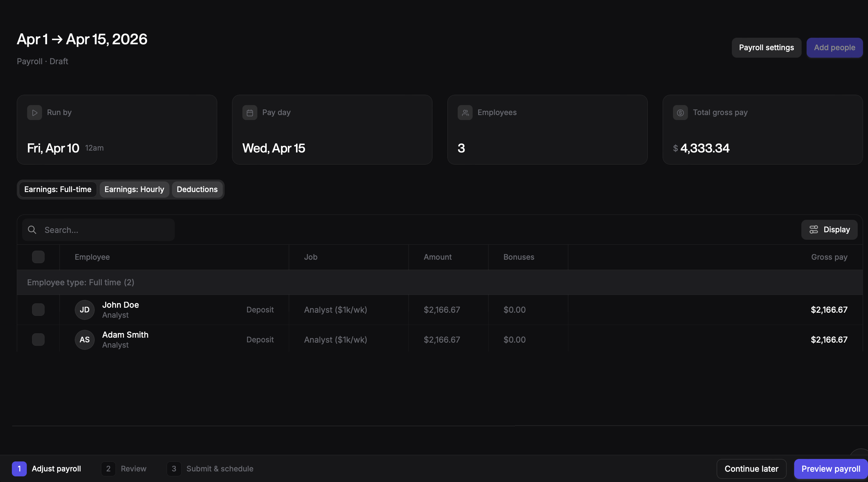Click the Employees people icon
The image size is (868, 482).
[x=465, y=113]
